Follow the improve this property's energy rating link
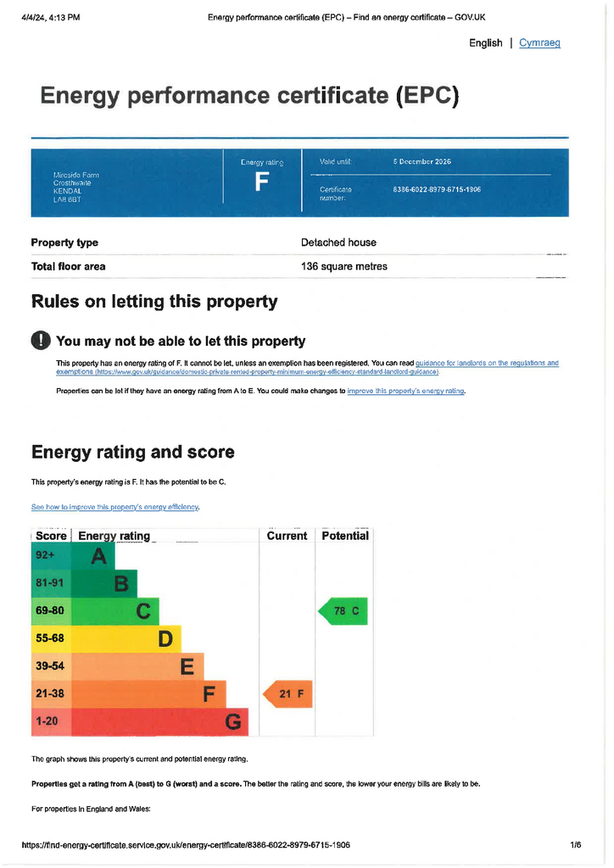614x868 pixels. click(406, 391)
